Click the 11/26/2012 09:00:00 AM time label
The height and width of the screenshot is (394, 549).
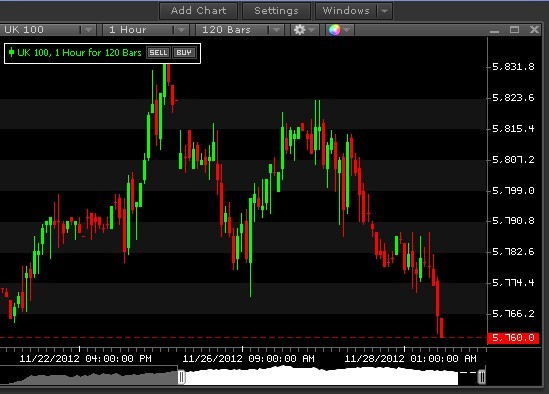tap(248, 359)
